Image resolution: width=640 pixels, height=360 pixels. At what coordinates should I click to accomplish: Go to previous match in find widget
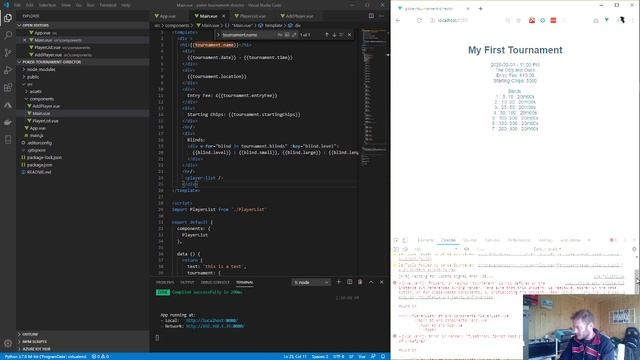click(327, 35)
